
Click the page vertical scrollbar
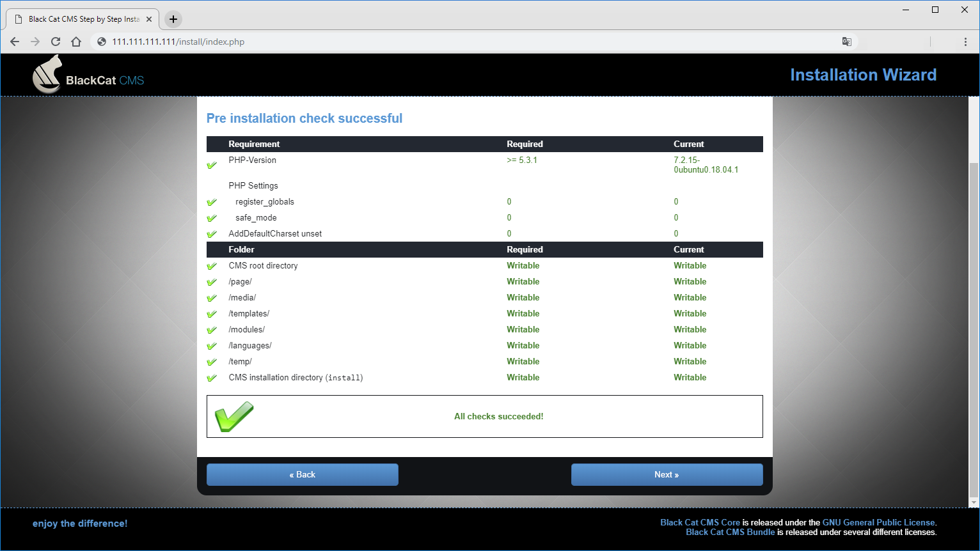[974, 320]
